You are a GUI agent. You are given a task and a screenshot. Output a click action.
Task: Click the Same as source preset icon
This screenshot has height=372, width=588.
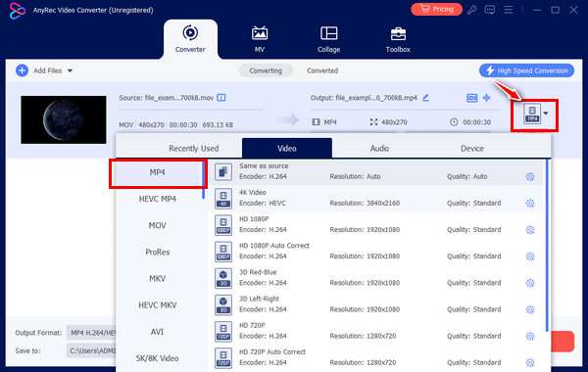point(223,172)
